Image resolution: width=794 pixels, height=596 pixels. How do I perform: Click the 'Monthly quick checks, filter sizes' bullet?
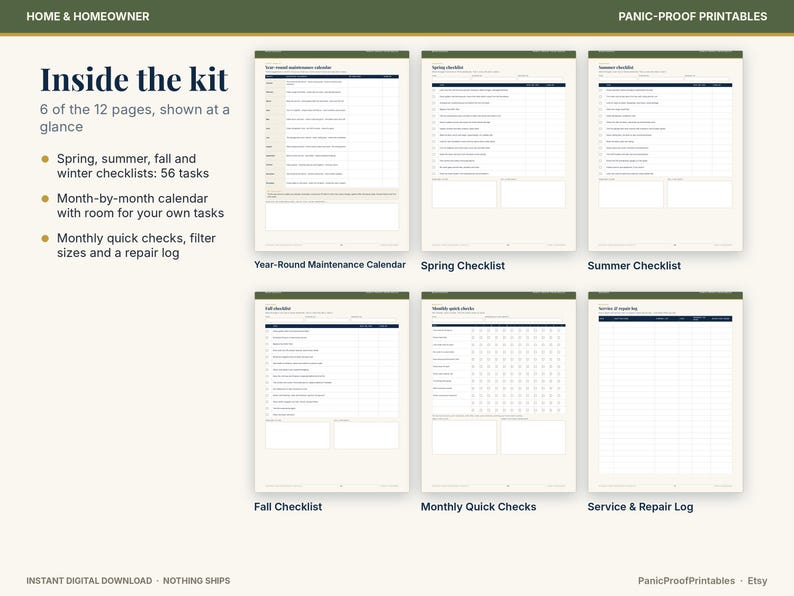[x=136, y=246]
